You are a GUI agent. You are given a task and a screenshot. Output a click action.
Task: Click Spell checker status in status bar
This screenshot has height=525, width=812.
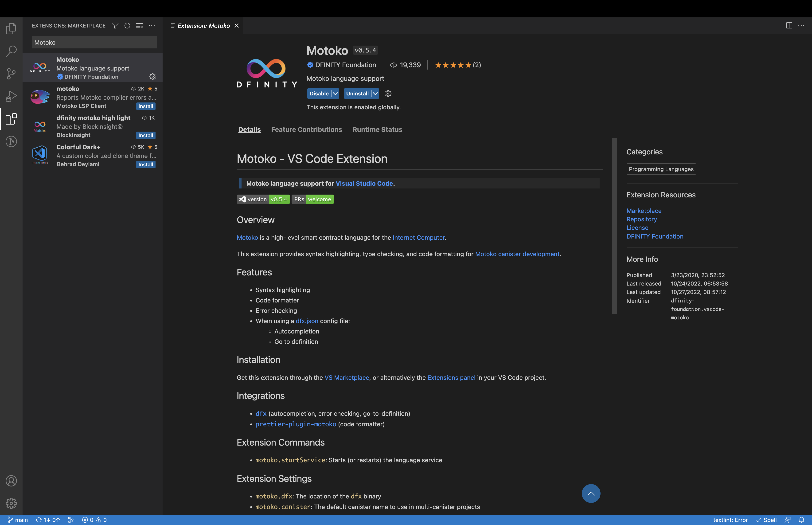click(x=767, y=520)
